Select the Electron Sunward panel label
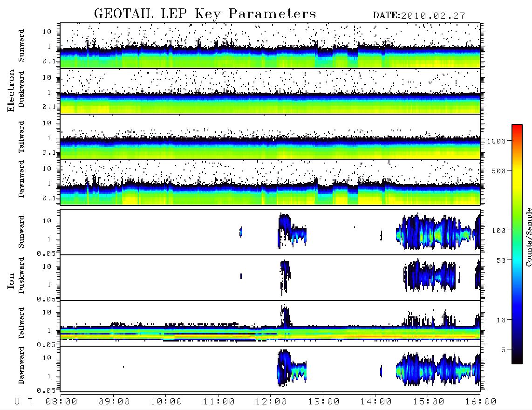The height and width of the screenshot is (410, 532). coord(21,46)
